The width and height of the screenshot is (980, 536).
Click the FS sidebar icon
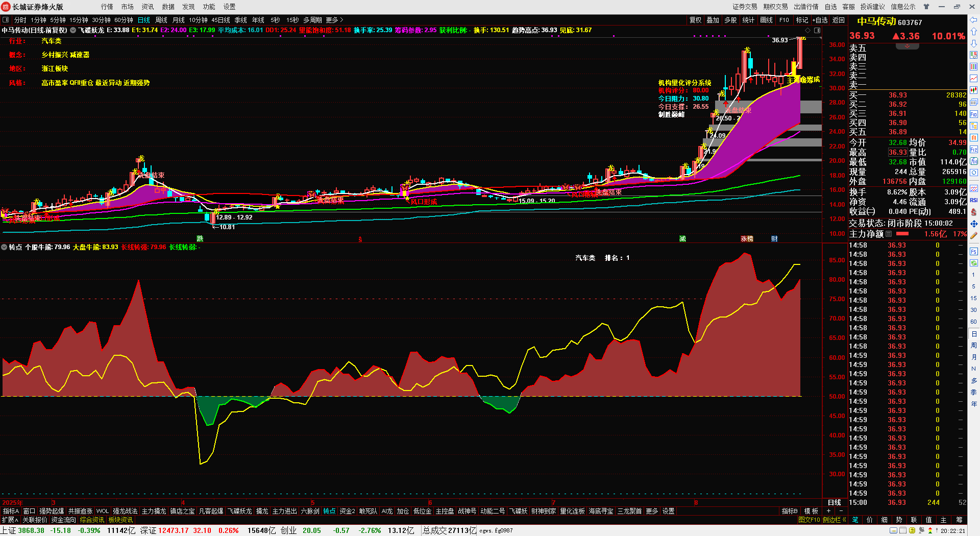(974, 252)
